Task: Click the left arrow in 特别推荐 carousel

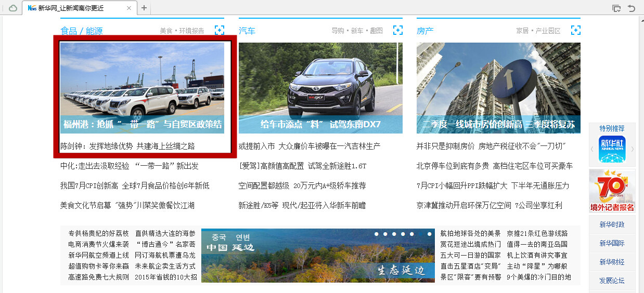Action: coord(592,149)
